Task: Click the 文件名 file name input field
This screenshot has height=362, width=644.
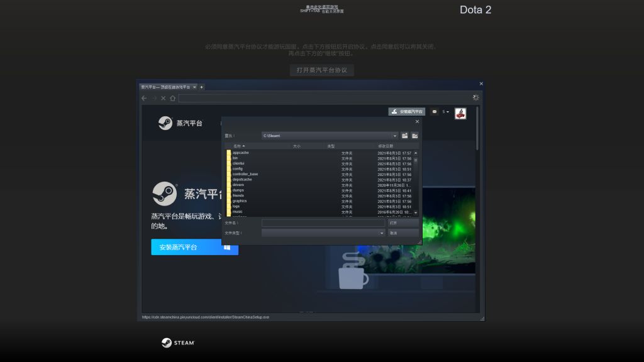Action: 323,222
